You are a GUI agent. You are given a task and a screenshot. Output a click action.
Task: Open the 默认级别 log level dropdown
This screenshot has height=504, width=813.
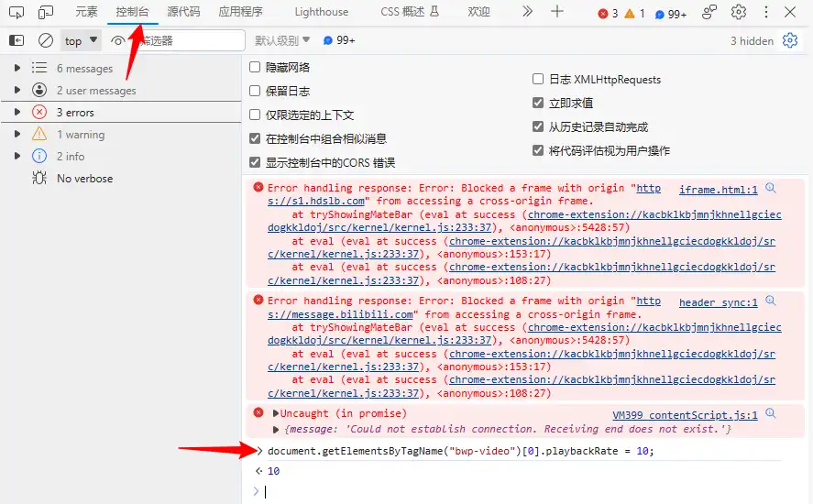282,40
